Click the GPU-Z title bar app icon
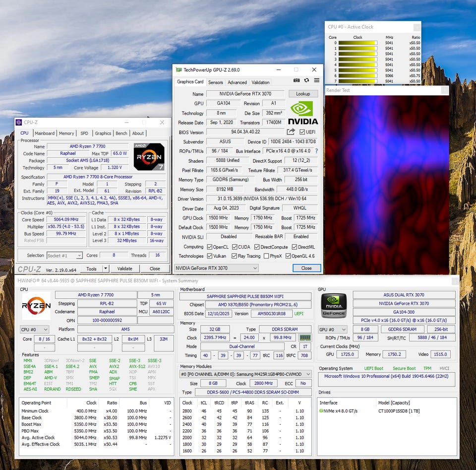 (179, 69)
